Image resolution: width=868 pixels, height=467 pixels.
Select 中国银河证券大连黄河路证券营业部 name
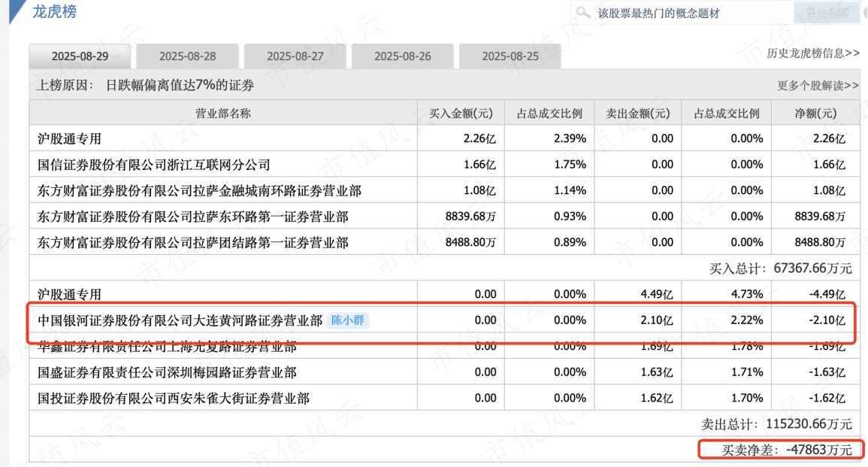pos(180,320)
